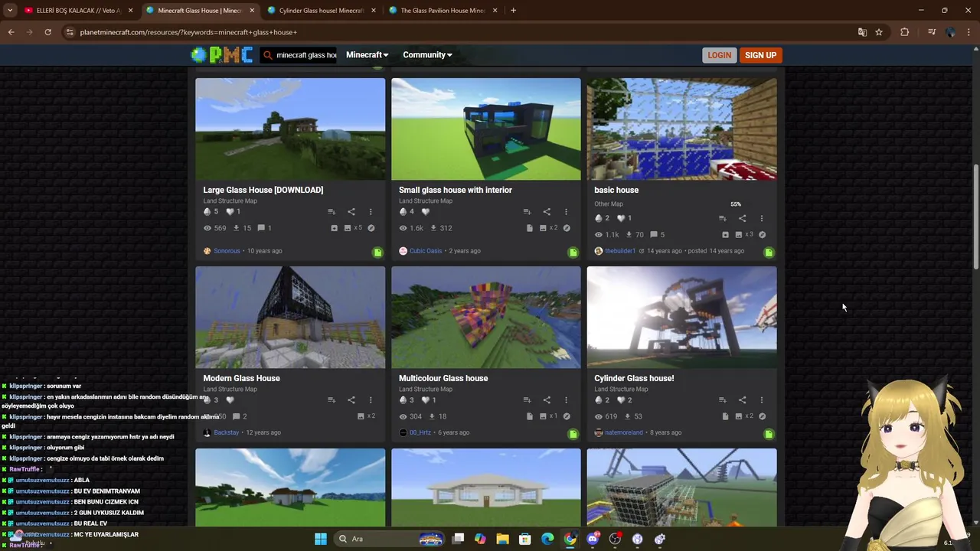Screen dimensions: 980x551
Task: Click the green download badge on the Cylinder Glass house! card
Action: click(769, 434)
